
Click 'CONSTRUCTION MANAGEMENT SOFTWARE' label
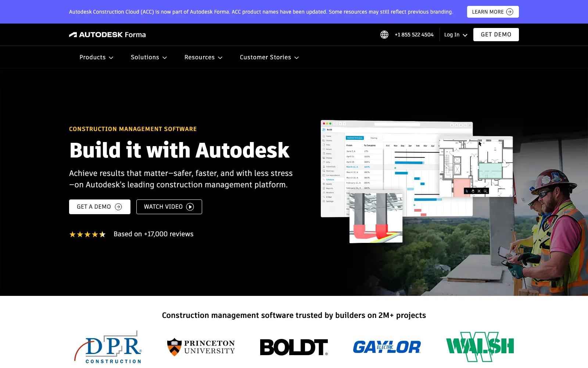(x=133, y=129)
